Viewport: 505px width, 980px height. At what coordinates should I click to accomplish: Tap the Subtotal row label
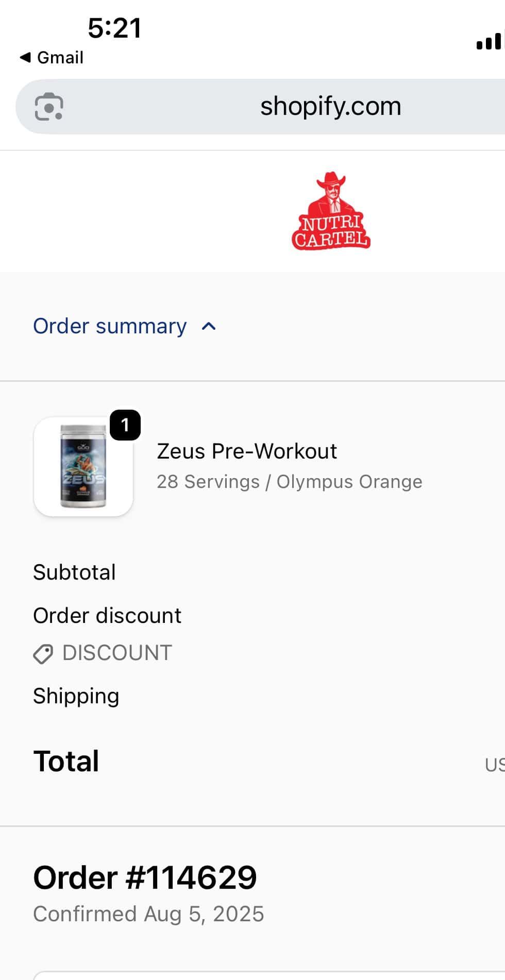click(74, 572)
